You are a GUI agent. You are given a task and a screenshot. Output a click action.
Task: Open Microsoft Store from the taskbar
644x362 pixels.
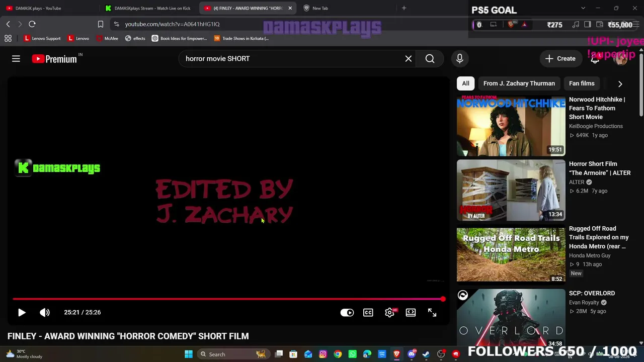pyautogui.click(x=293, y=354)
